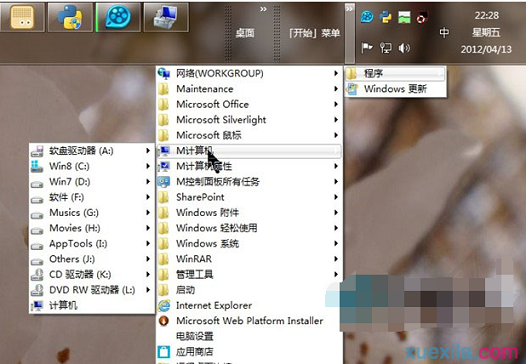526x364 pixels.
Task: Launch the Python icon in taskbar
Action: [70, 17]
